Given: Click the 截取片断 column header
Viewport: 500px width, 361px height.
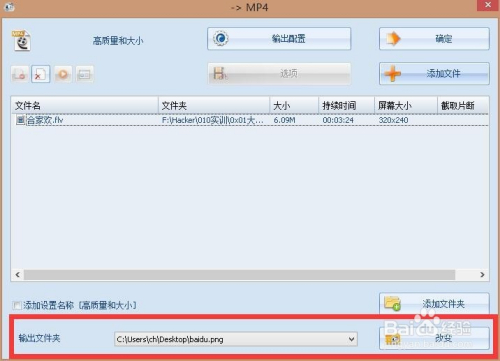Looking at the screenshot, I should pos(463,106).
